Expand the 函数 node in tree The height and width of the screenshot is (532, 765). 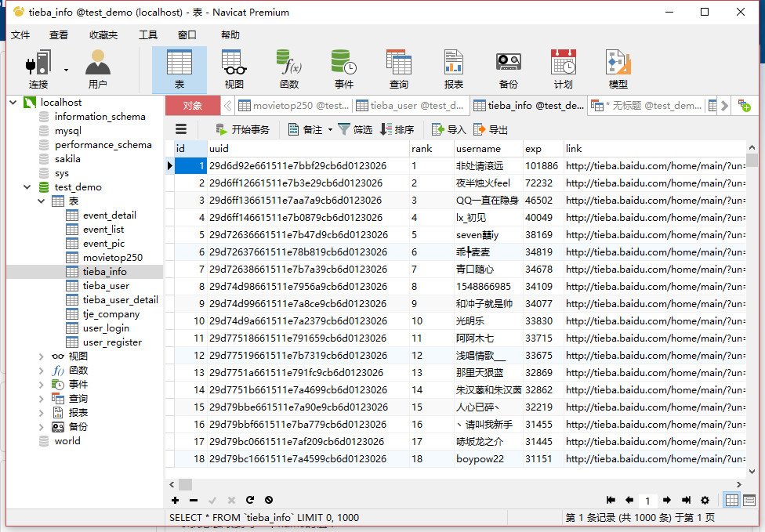[x=42, y=371]
